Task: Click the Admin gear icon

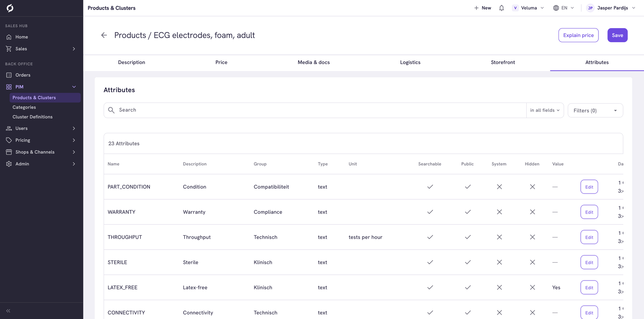Action: coord(9,164)
